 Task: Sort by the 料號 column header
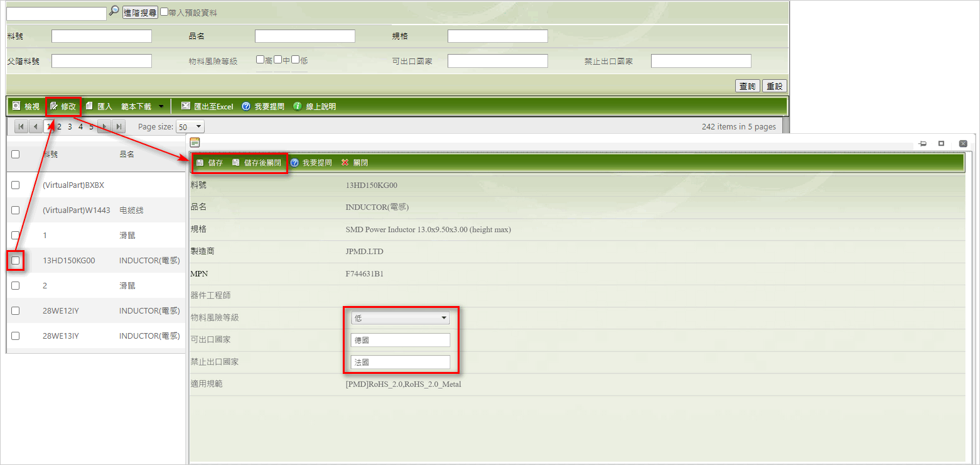coord(50,154)
